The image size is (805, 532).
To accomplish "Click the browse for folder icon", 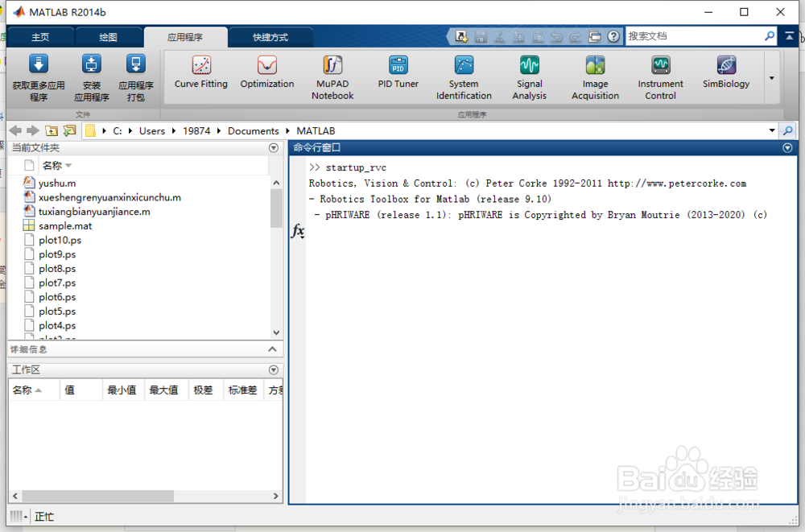I will point(69,131).
